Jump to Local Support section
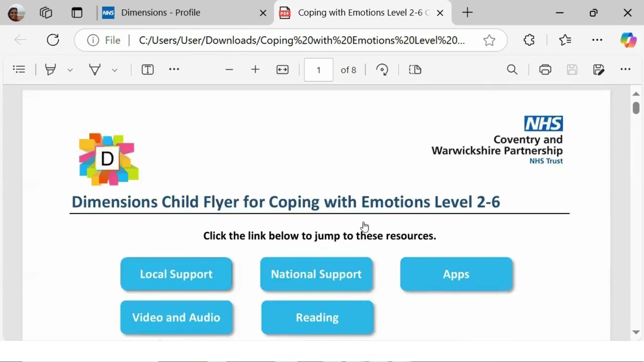Image resolution: width=644 pixels, height=362 pixels. [x=176, y=274]
